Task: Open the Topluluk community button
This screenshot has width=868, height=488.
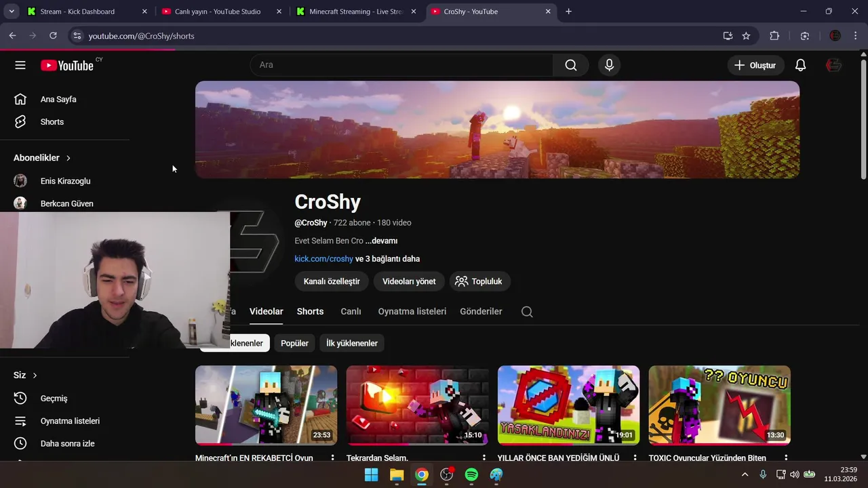Action: [479, 281]
